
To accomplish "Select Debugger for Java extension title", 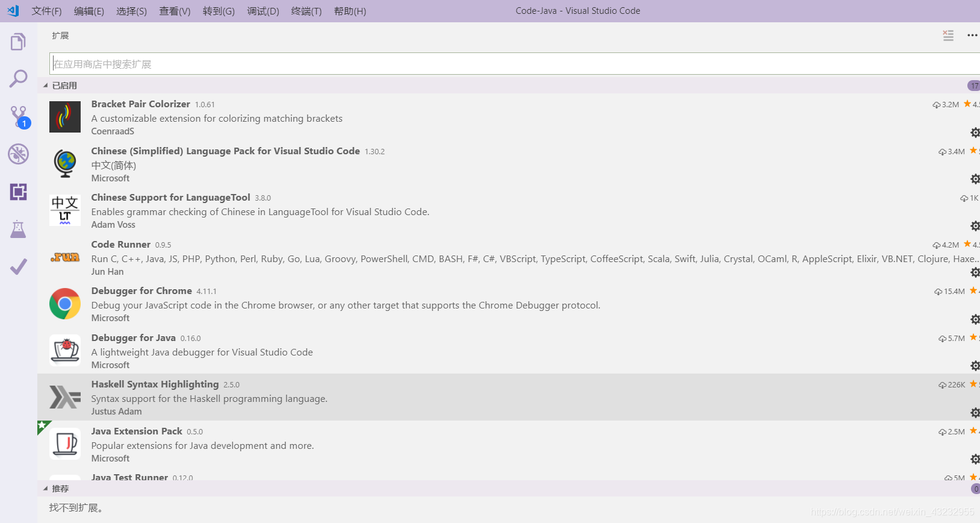I will point(134,338).
